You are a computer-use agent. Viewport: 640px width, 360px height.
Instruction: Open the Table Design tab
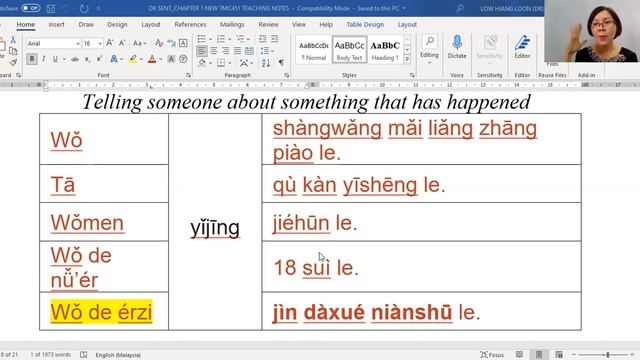(x=365, y=24)
